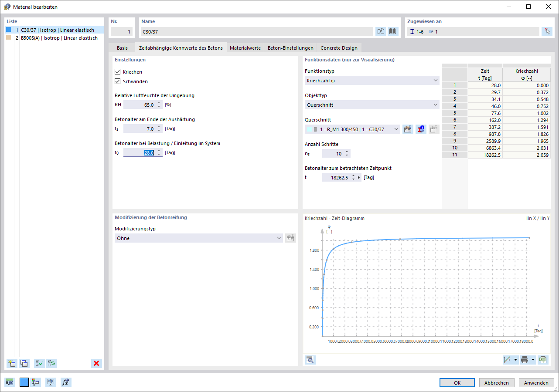This screenshot has width=559, height=392.
Task: Open the units and decimal places icon
Action: click(x=10, y=382)
